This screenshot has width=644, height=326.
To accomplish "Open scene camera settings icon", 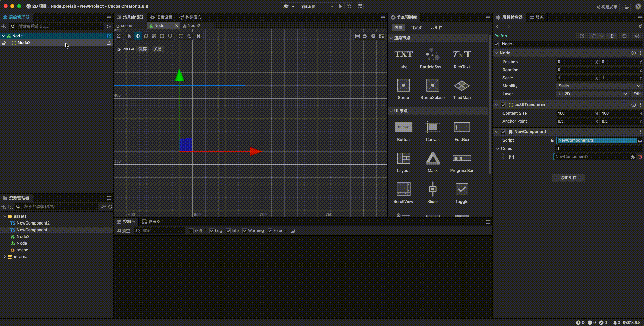I will coord(365,36).
